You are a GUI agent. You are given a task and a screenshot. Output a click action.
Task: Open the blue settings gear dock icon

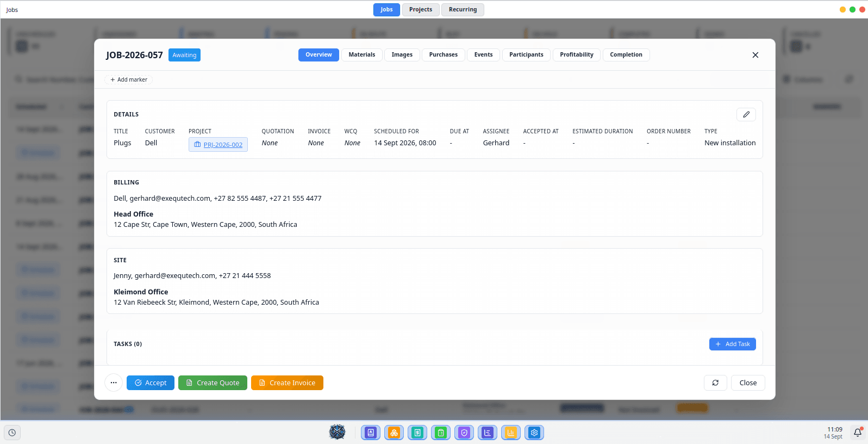click(x=534, y=433)
